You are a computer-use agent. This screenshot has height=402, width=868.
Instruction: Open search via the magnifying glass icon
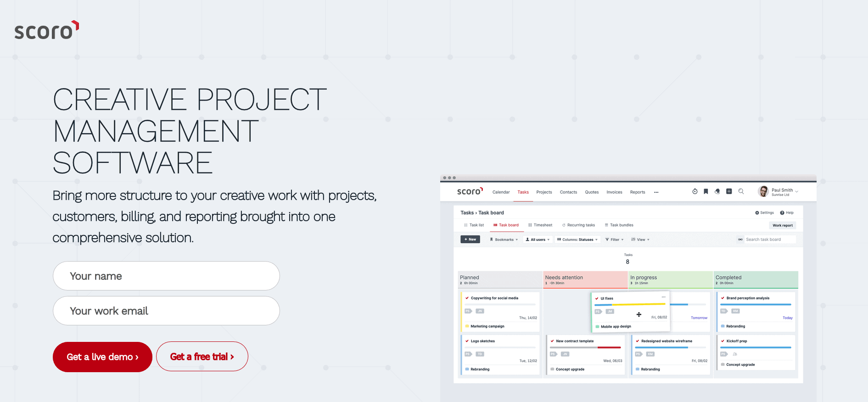click(x=741, y=191)
